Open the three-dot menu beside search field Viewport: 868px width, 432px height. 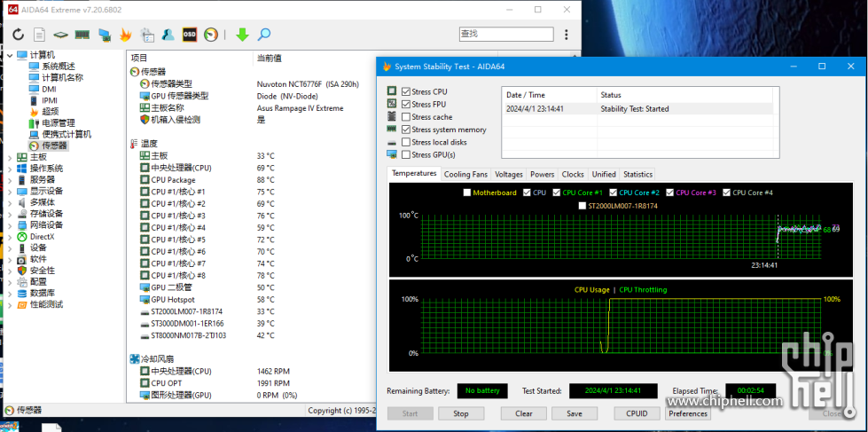click(x=566, y=35)
